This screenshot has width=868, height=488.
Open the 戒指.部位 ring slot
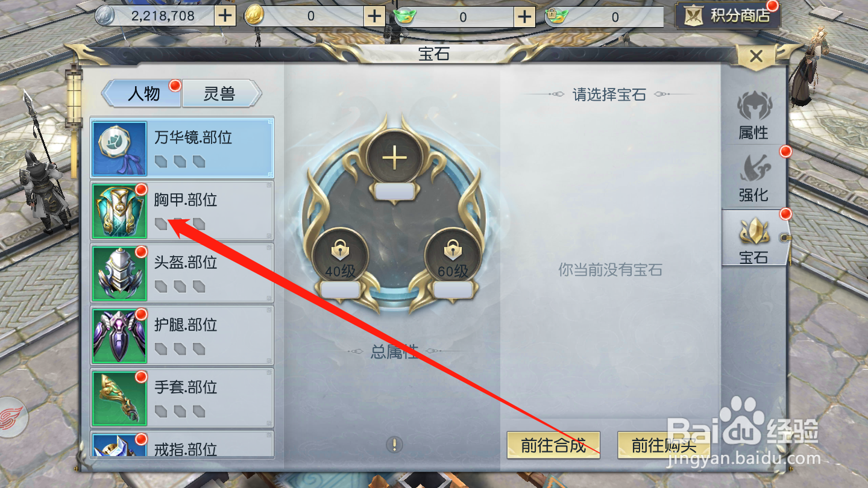182,444
